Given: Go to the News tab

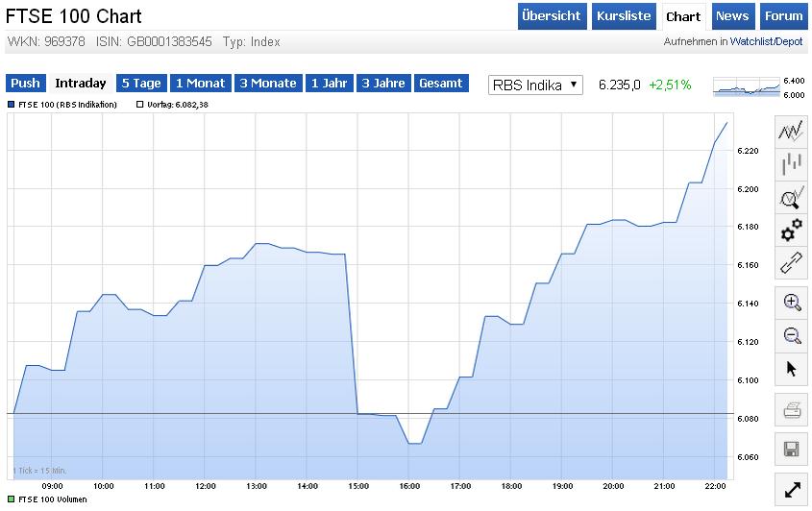Looking at the screenshot, I should click(x=731, y=16).
